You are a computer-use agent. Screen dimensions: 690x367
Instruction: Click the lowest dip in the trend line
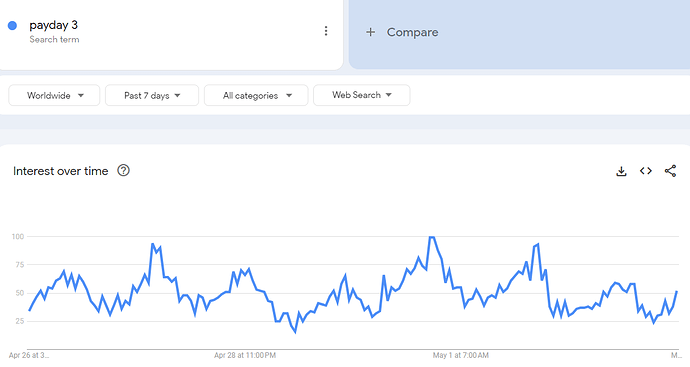(x=295, y=332)
